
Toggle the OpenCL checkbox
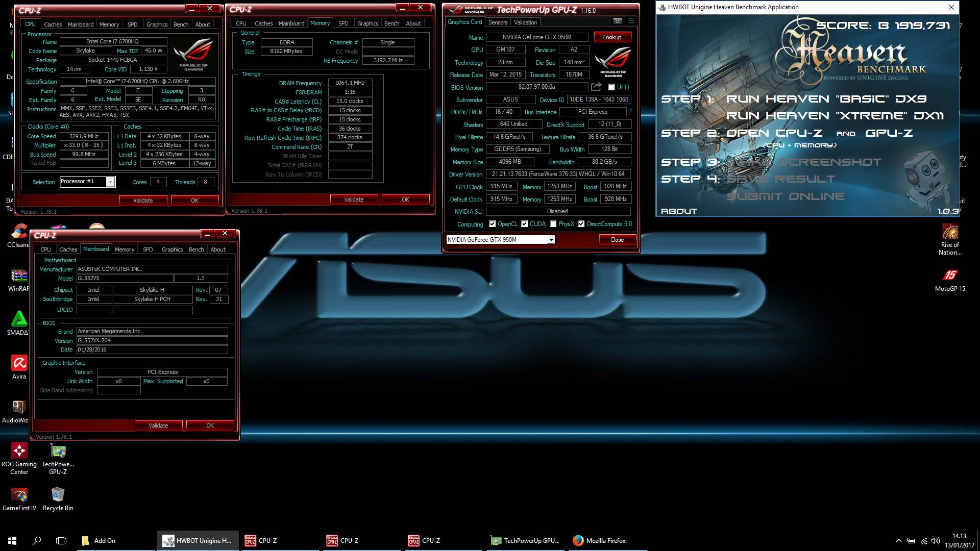coord(492,224)
